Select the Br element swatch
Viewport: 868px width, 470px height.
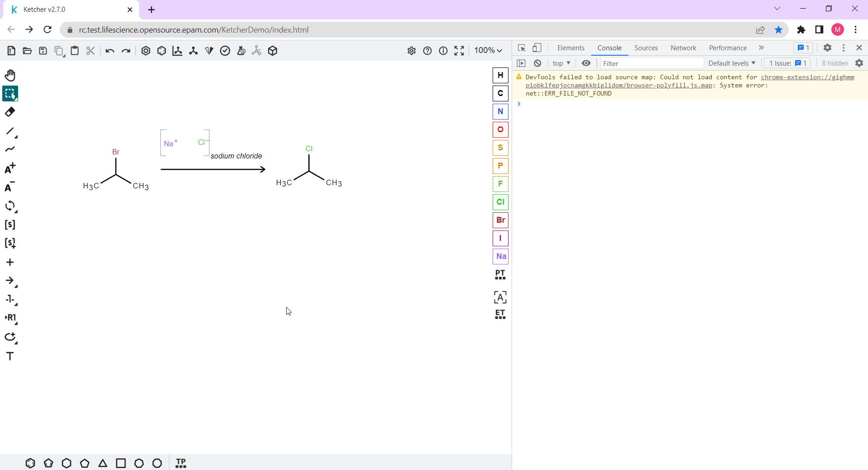pos(500,220)
